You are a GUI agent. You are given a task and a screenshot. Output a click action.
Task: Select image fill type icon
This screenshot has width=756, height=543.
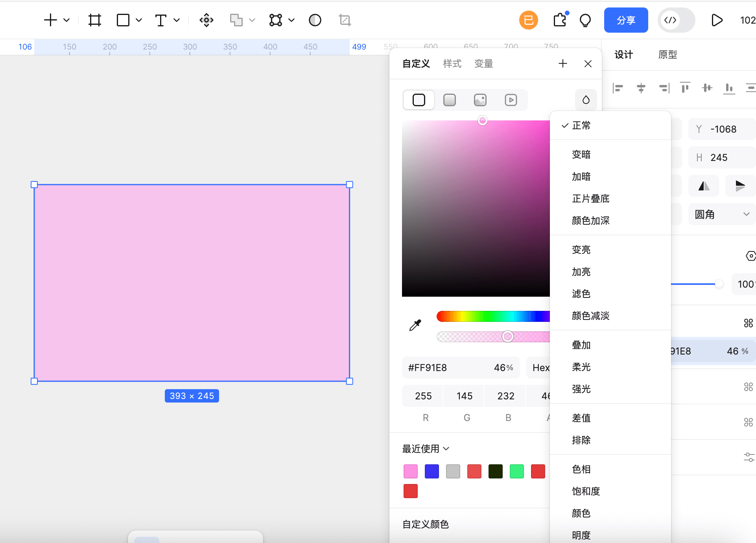pos(480,100)
